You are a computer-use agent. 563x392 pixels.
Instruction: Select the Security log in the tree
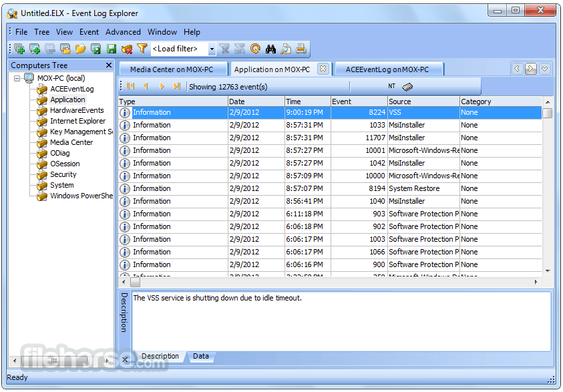point(63,174)
